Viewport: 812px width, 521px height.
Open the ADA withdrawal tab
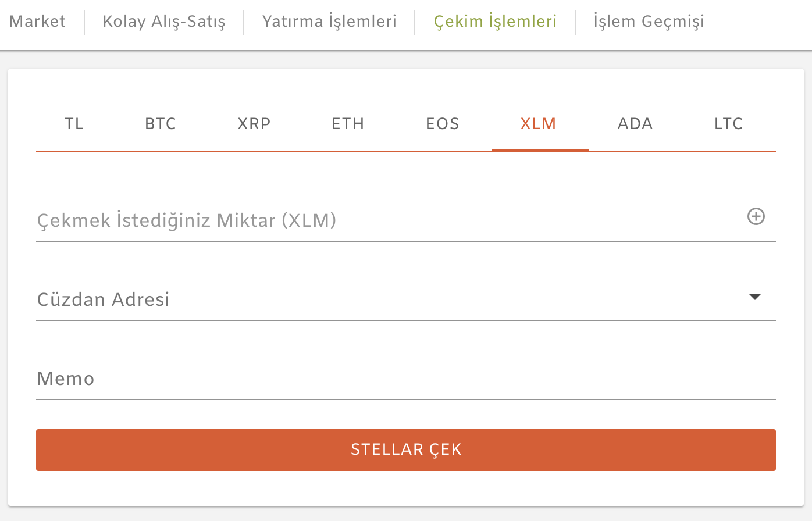(635, 123)
